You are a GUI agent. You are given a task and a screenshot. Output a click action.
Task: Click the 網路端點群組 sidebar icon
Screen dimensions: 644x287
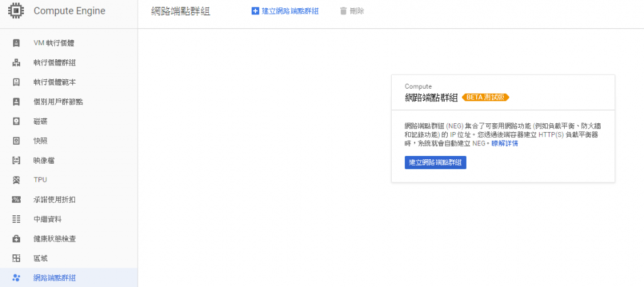tap(16, 278)
